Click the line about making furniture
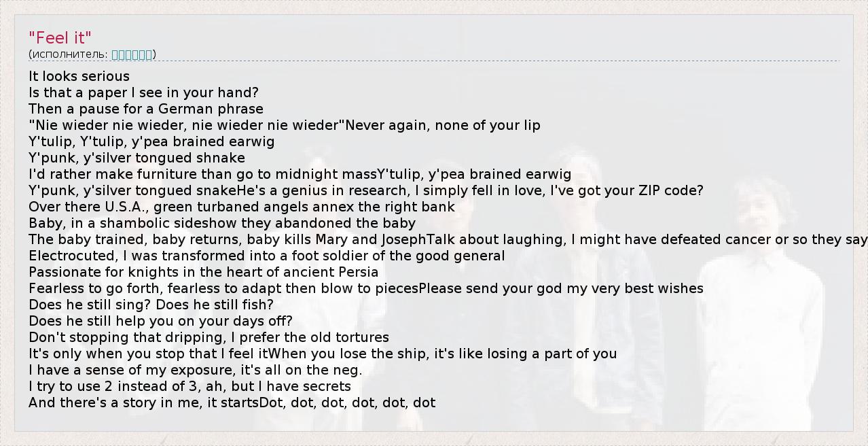Image resolution: width=868 pixels, height=446 pixels. [300, 174]
